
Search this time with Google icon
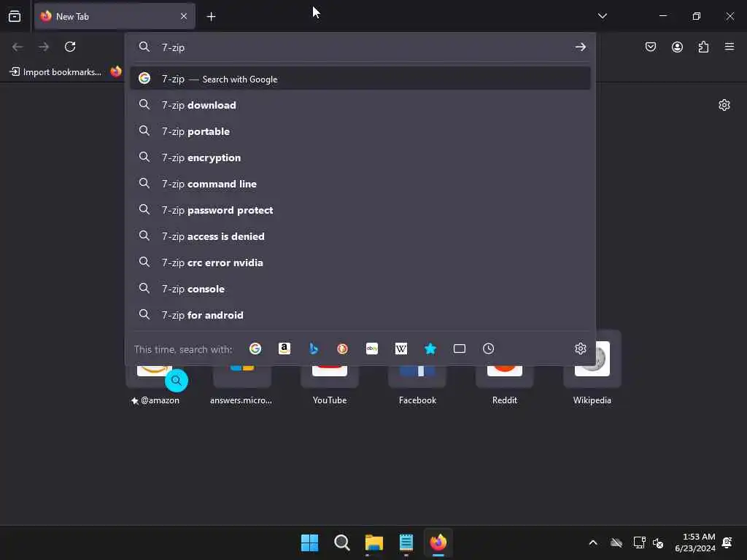pos(255,349)
